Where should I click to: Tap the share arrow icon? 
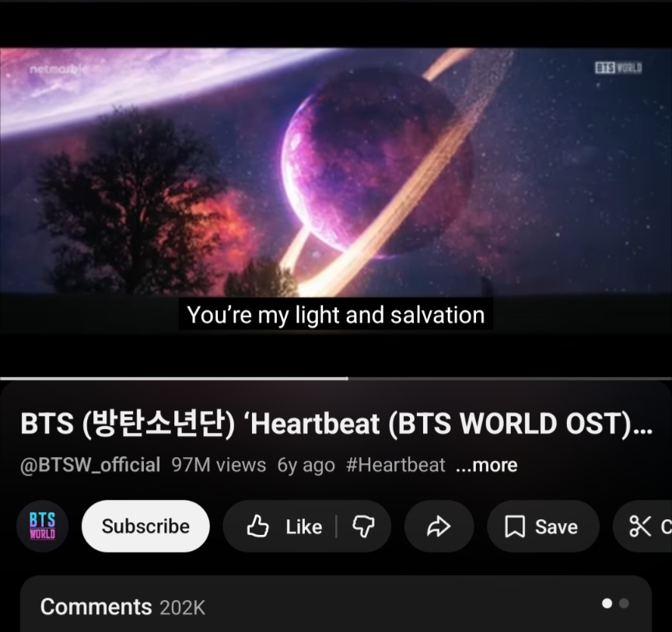(439, 526)
